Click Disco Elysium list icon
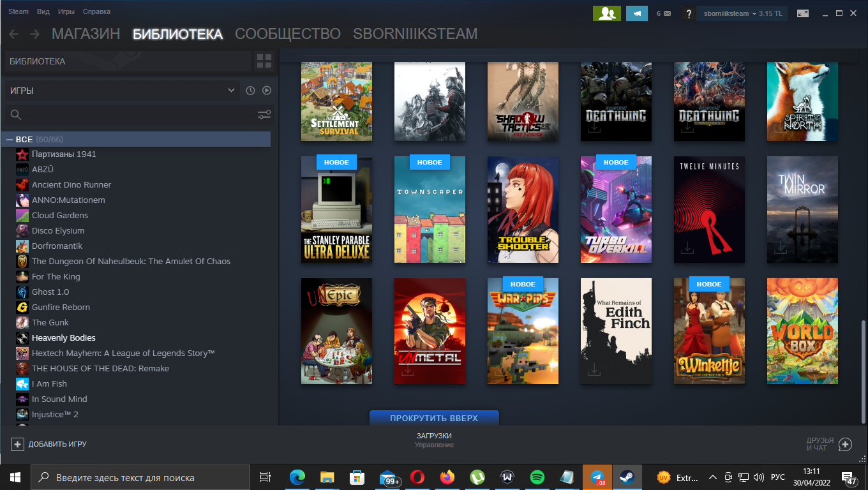The image size is (868, 490). (x=22, y=230)
